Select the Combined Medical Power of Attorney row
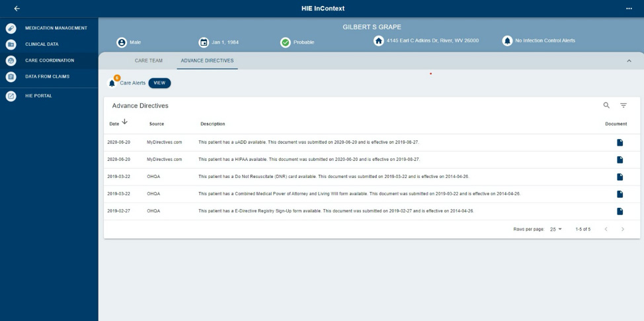 coord(360,193)
